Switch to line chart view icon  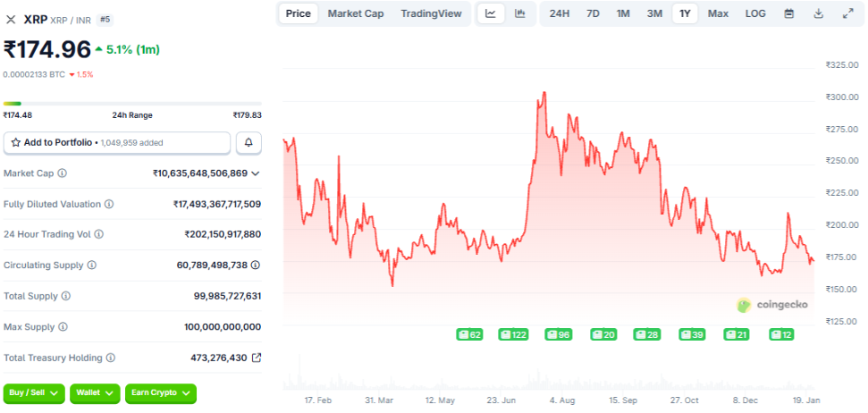point(491,13)
